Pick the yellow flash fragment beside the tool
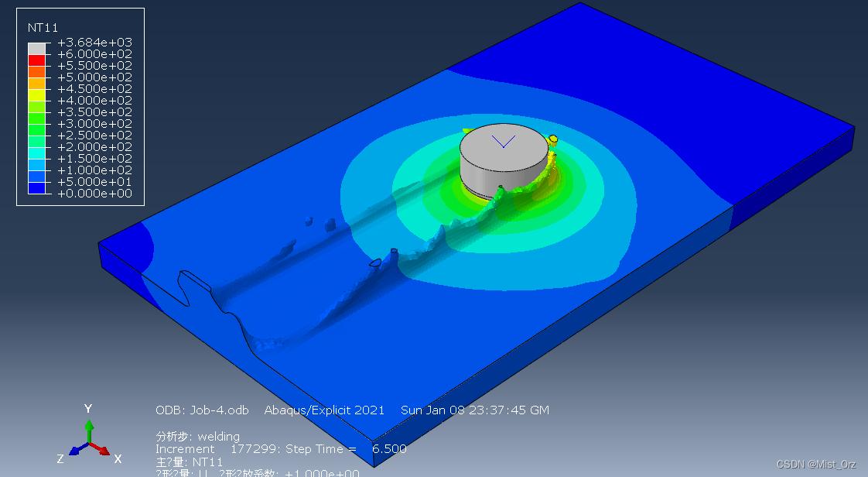This screenshot has height=477, width=868. [x=553, y=139]
